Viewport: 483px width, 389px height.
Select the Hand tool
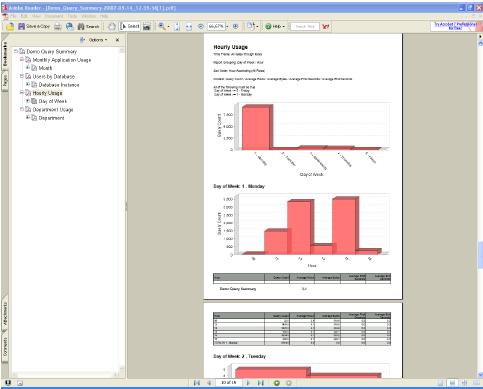[x=112, y=26]
